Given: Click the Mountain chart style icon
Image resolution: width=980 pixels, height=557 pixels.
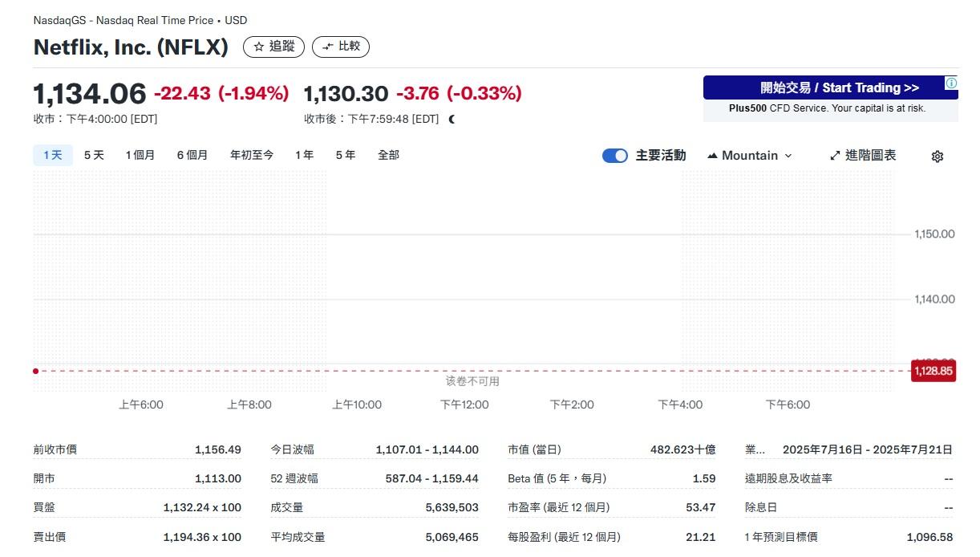Looking at the screenshot, I should coord(712,155).
